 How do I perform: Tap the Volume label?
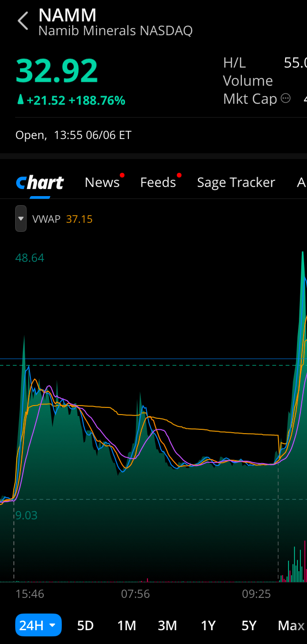(x=248, y=80)
